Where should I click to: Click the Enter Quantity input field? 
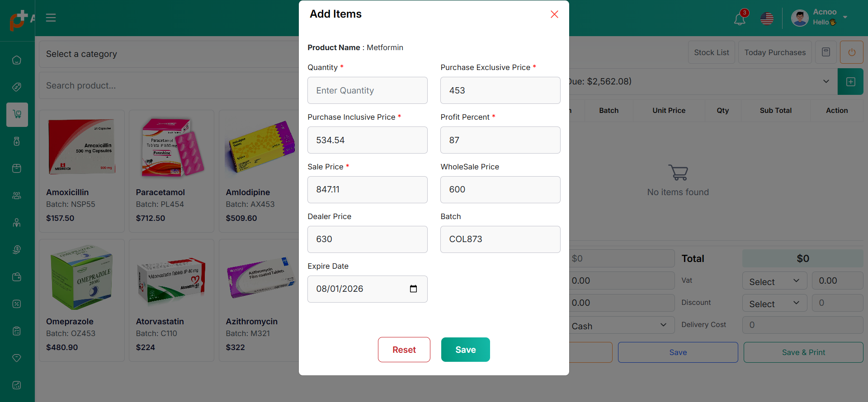367,90
